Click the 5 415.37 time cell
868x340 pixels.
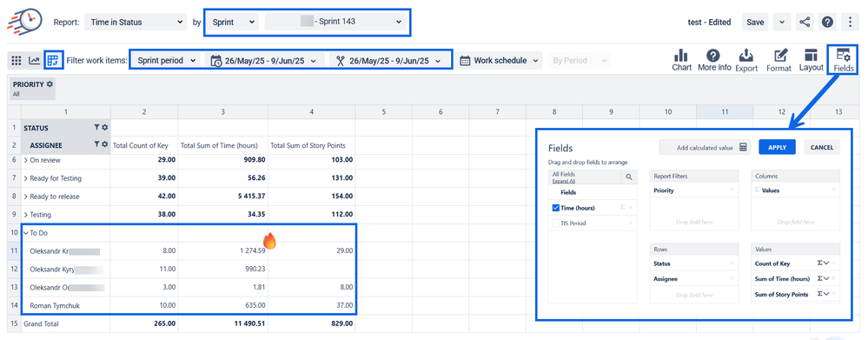click(223, 197)
